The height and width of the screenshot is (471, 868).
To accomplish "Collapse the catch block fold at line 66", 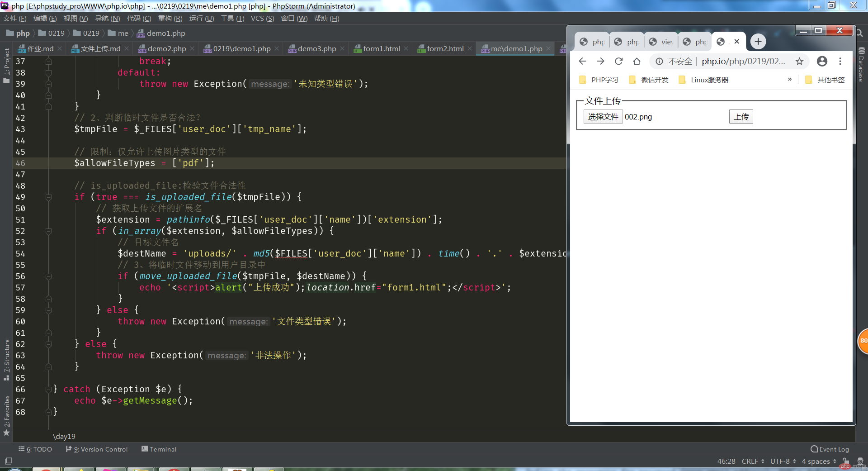I will (x=48, y=390).
